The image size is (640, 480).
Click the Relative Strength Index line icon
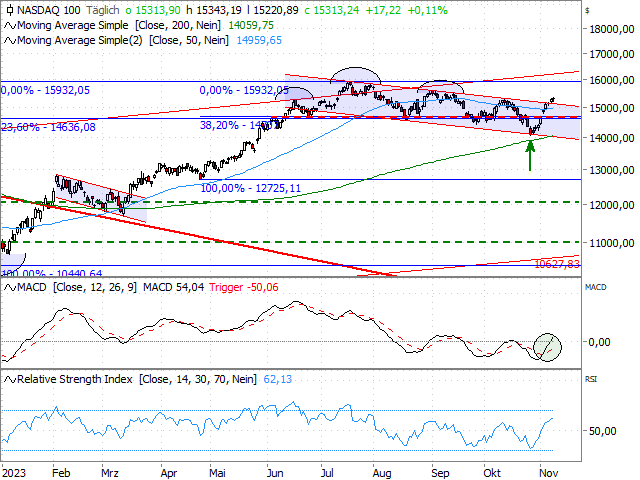click(10, 380)
